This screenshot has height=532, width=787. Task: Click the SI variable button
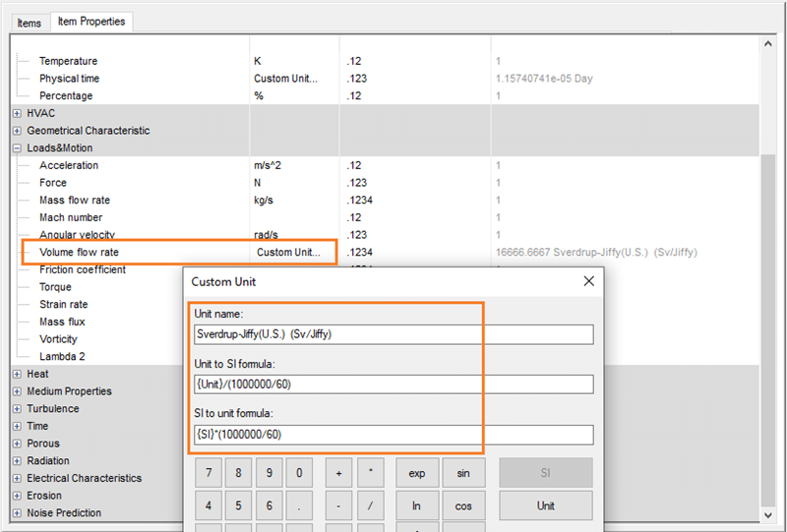point(546,473)
